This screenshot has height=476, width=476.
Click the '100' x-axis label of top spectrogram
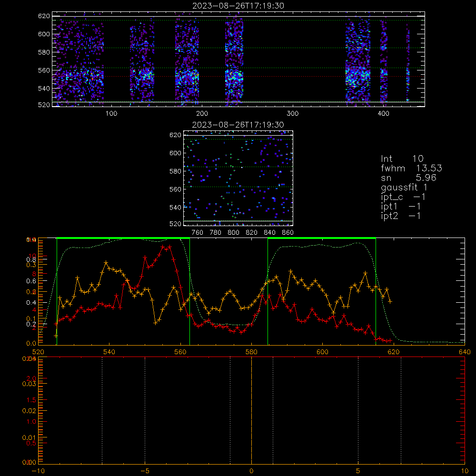pos(111,114)
